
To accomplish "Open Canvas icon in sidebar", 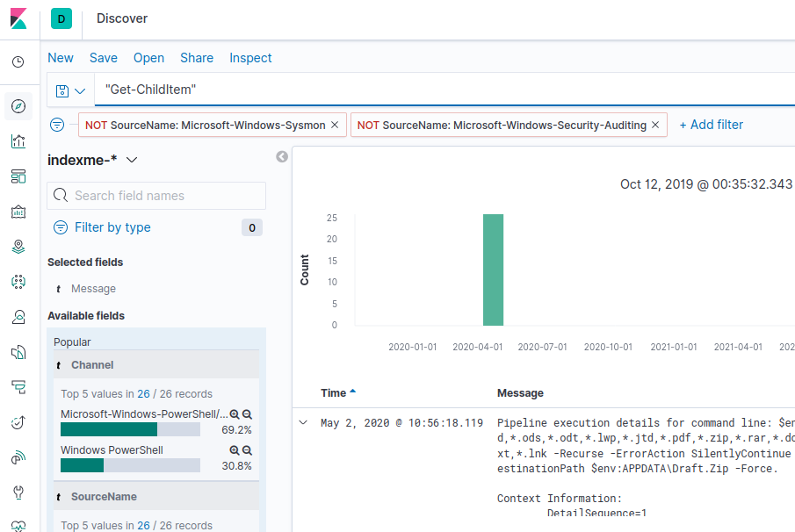I will click(x=18, y=212).
